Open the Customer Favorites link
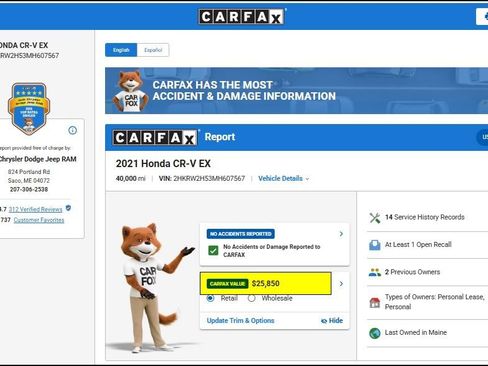Image resolution: width=488 pixels, height=366 pixels. click(x=39, y=220)
